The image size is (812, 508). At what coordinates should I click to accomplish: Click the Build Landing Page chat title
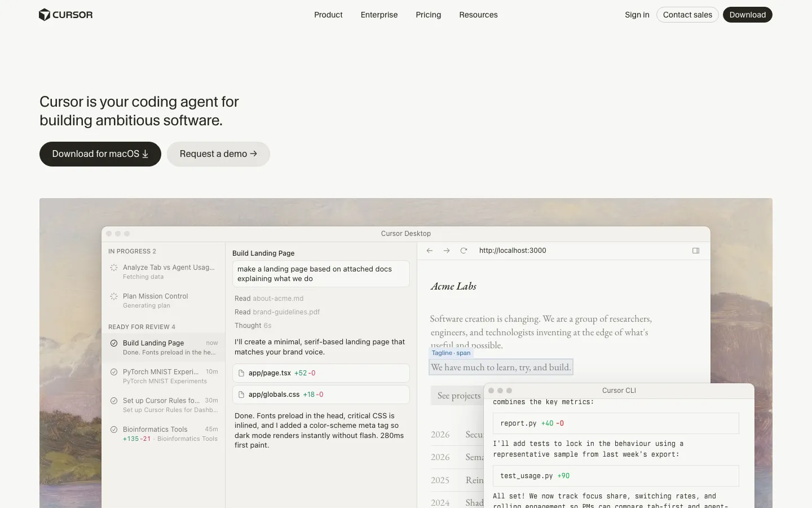[263, 253]
